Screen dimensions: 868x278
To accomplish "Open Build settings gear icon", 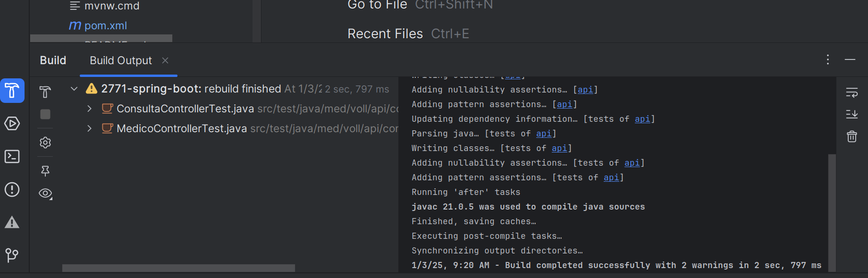I will coord(45,143).
